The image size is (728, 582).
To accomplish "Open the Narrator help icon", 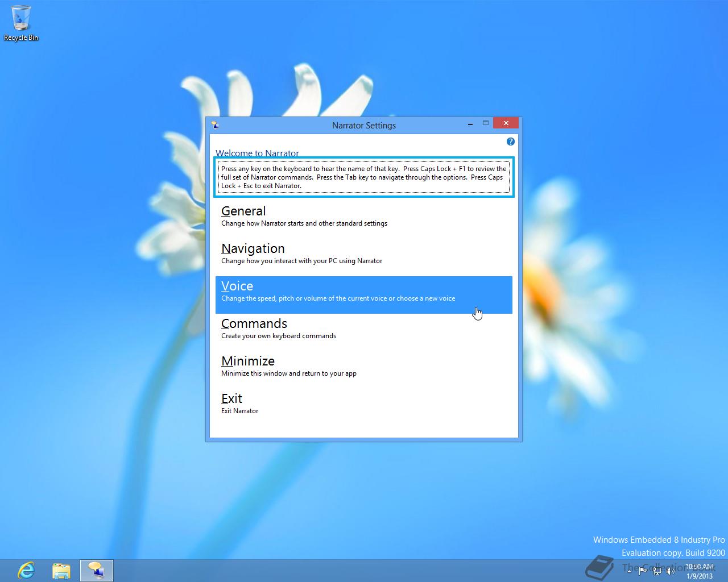I will coord(510,142).
